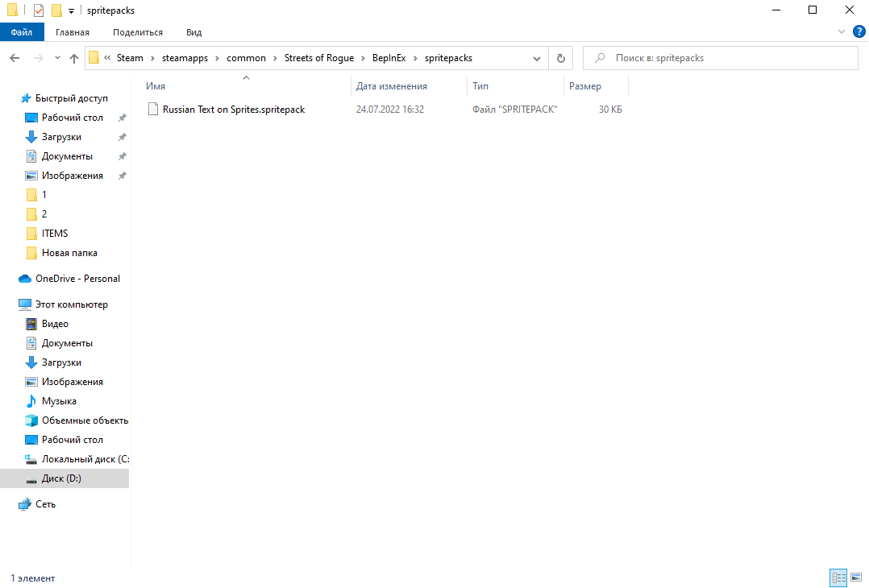Expand the ribbon with the chevron
Screen dimensions: 869x588
point(842,31)
